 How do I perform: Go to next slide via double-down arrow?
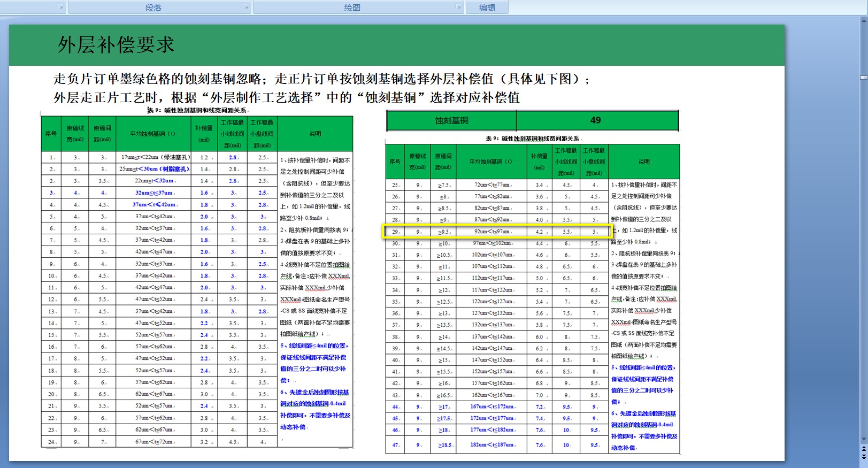864,458
